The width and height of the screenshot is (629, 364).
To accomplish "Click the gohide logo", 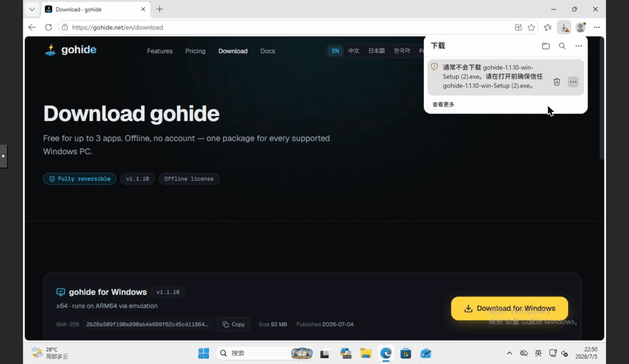I will (71, 50).
